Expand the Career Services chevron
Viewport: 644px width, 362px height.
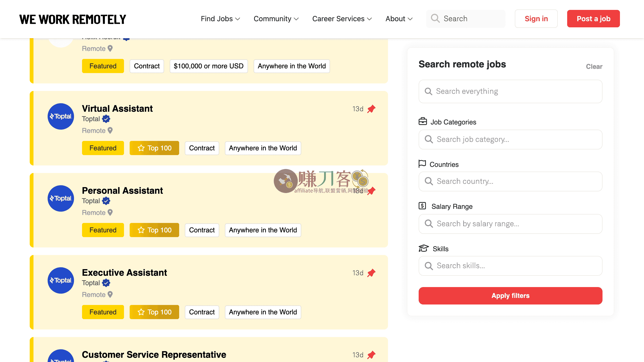click(370, 19)
